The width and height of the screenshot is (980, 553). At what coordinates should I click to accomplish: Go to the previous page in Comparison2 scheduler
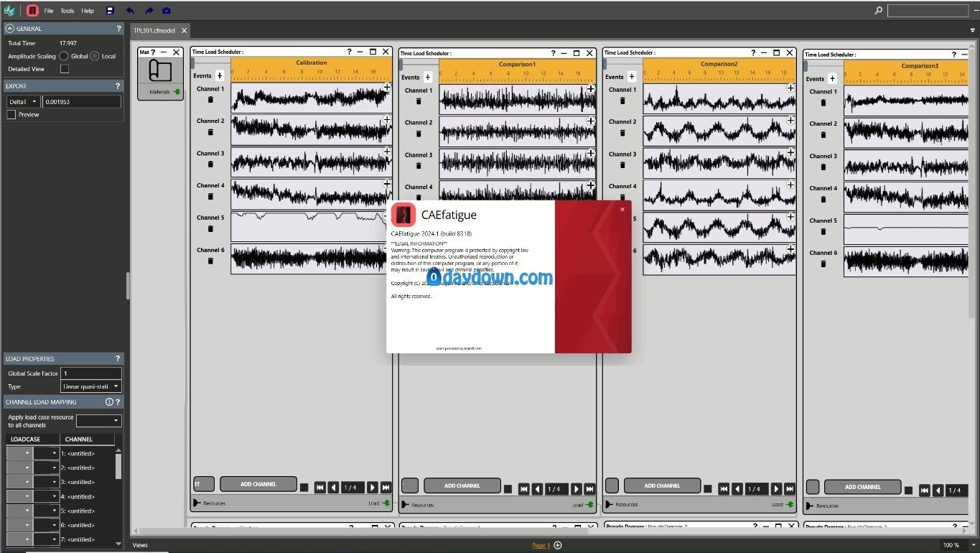tap(737, 489)
